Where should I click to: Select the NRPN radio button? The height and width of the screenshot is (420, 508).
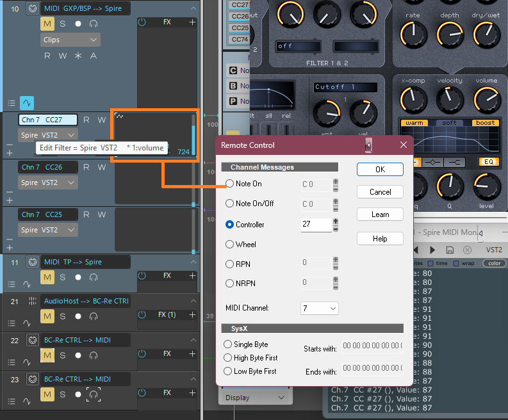coord(229,284)
